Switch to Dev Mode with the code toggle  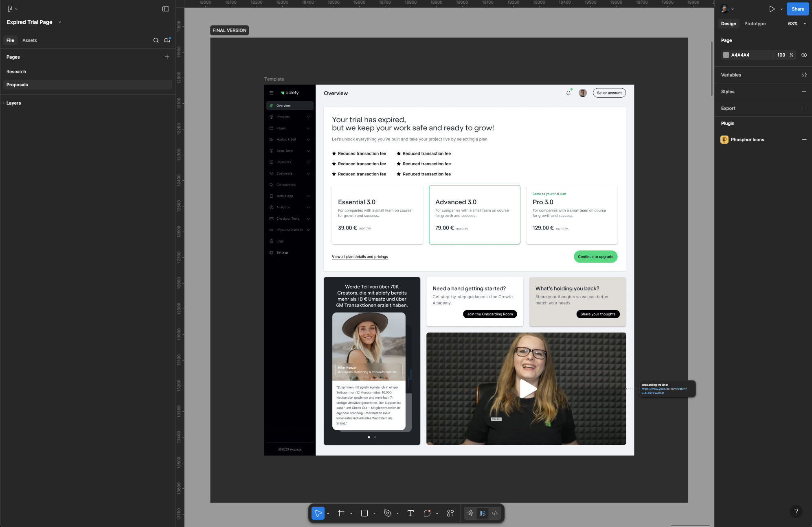tap(494, 513)
